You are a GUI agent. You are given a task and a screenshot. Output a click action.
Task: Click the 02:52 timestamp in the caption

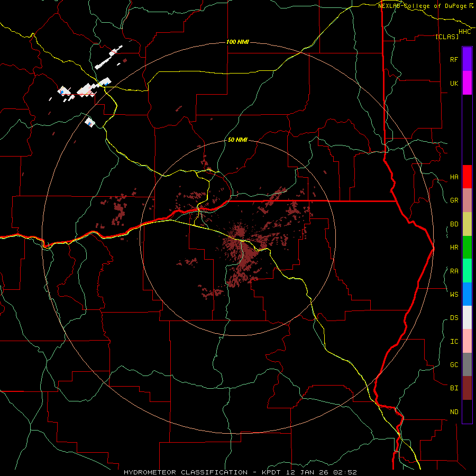pos(345,472)
